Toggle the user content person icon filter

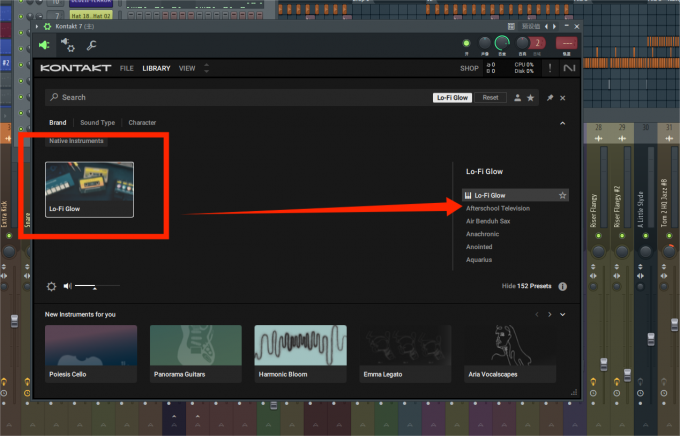517,98
